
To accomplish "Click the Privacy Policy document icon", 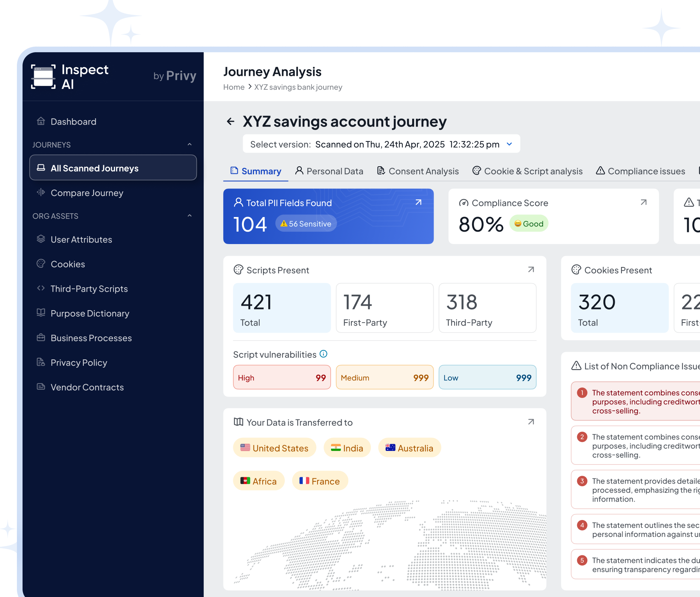I will pyautogui.click(x=41, y=362).
